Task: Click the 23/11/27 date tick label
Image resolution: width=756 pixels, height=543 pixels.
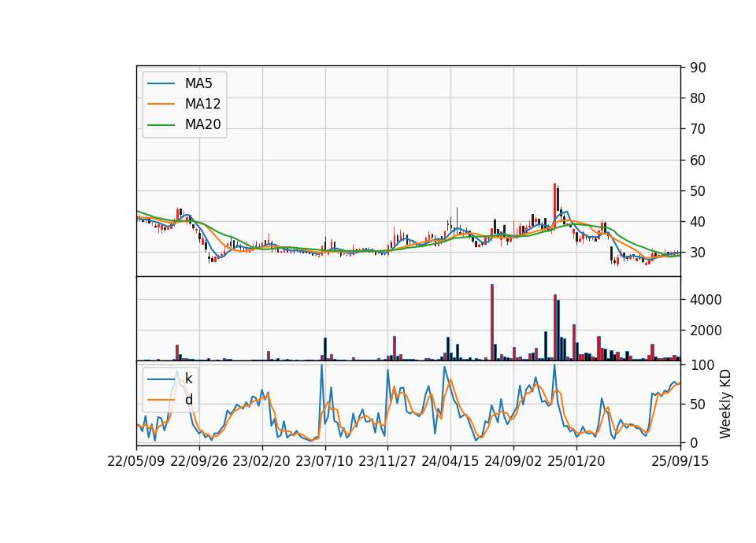Action: pos(387,461)
